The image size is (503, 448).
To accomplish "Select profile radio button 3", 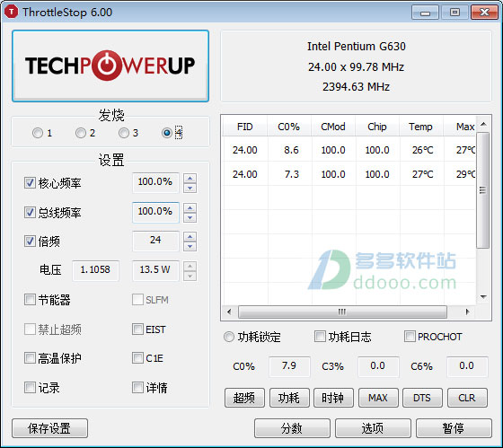I will click(x=124, y=133).
